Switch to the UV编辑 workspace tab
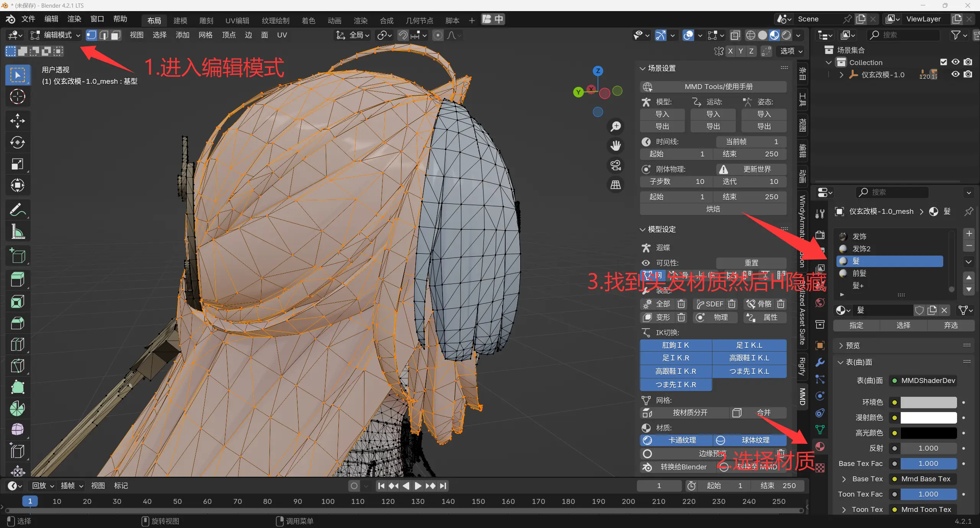980x528 pixels. click(237, 21)
